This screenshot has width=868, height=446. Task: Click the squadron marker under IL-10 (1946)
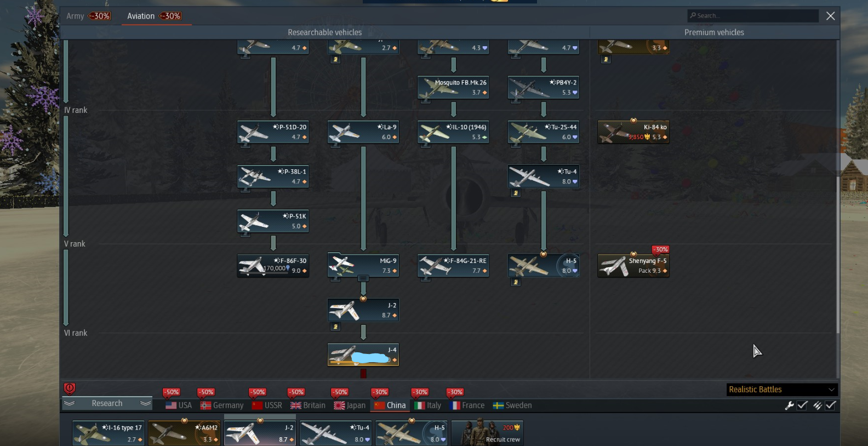(x=425, y=145)
